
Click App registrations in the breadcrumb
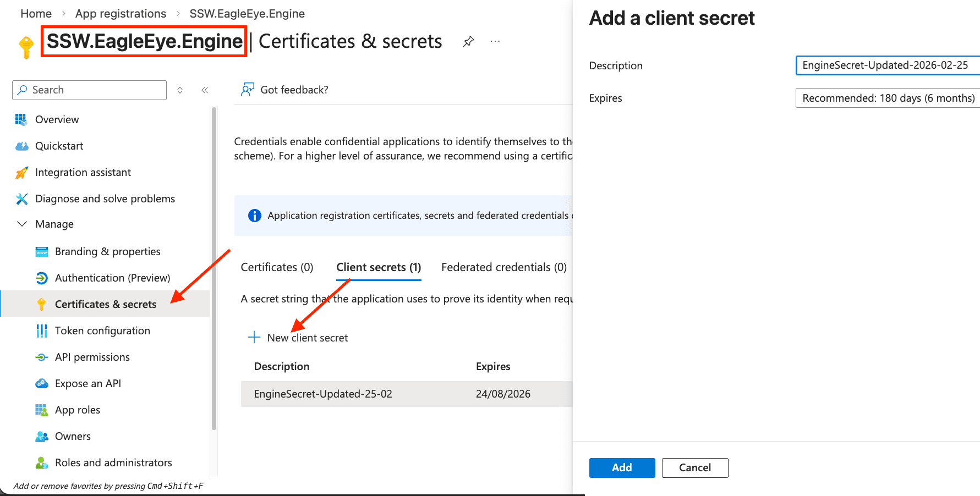(121, 14)
